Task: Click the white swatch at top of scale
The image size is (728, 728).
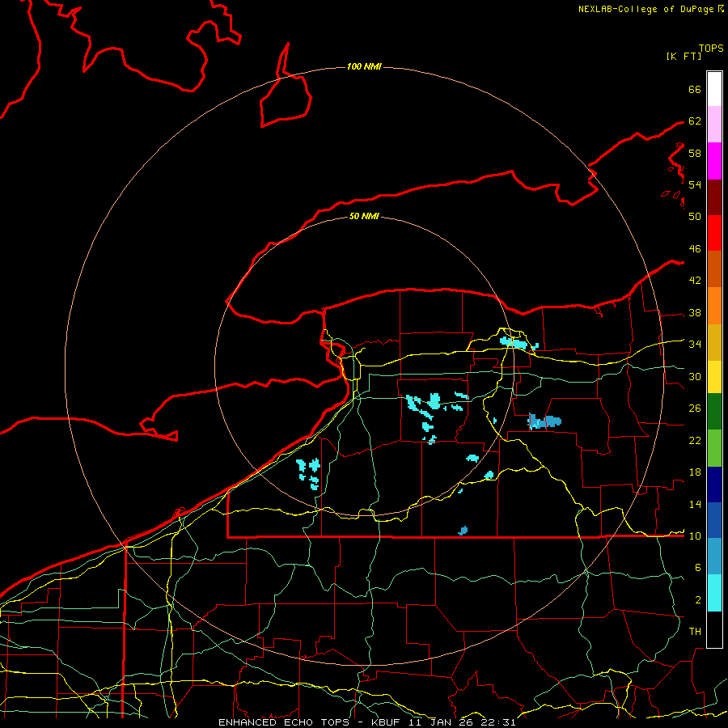Action: [714, 89]
